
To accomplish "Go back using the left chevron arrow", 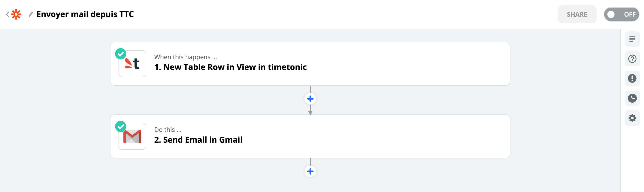I will [8, 14].
